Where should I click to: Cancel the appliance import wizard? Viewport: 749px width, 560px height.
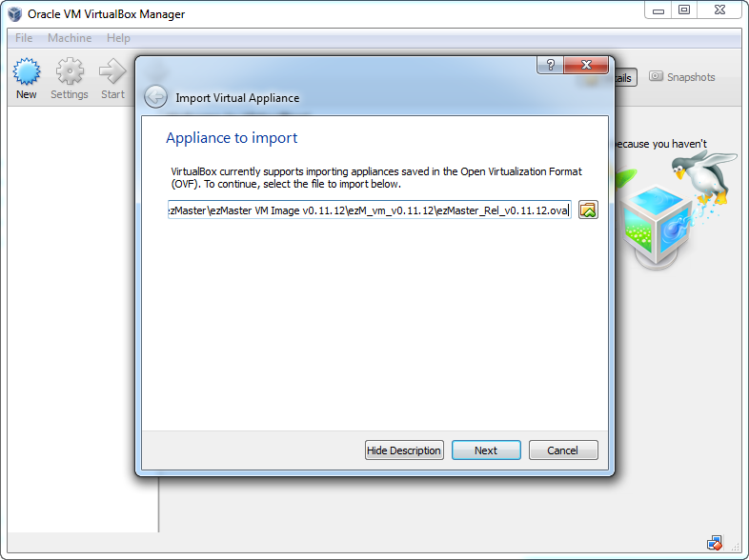coord(563,450)
